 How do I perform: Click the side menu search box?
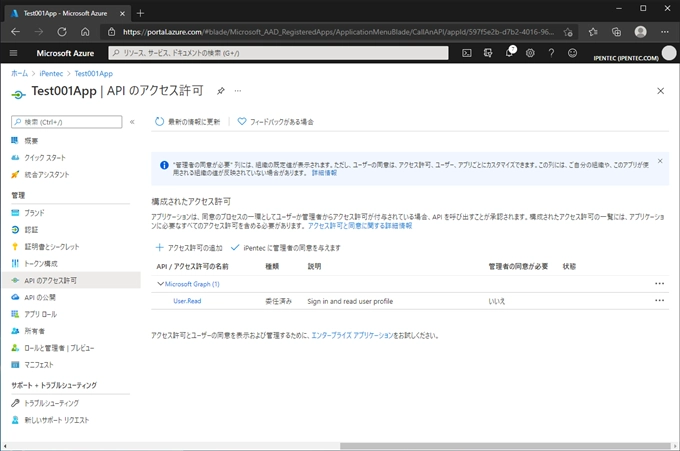pyautogui.click(x=67, y=122)
